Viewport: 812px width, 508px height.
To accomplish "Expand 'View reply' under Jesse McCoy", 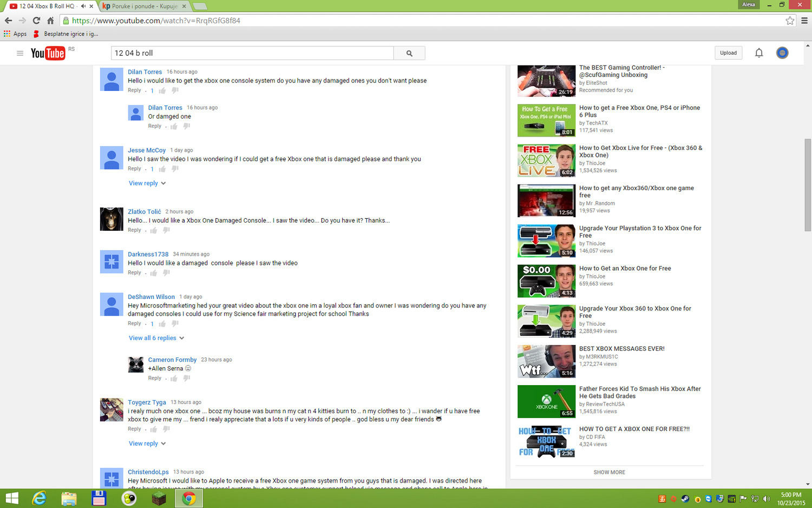I will click(x=147, y=183).
